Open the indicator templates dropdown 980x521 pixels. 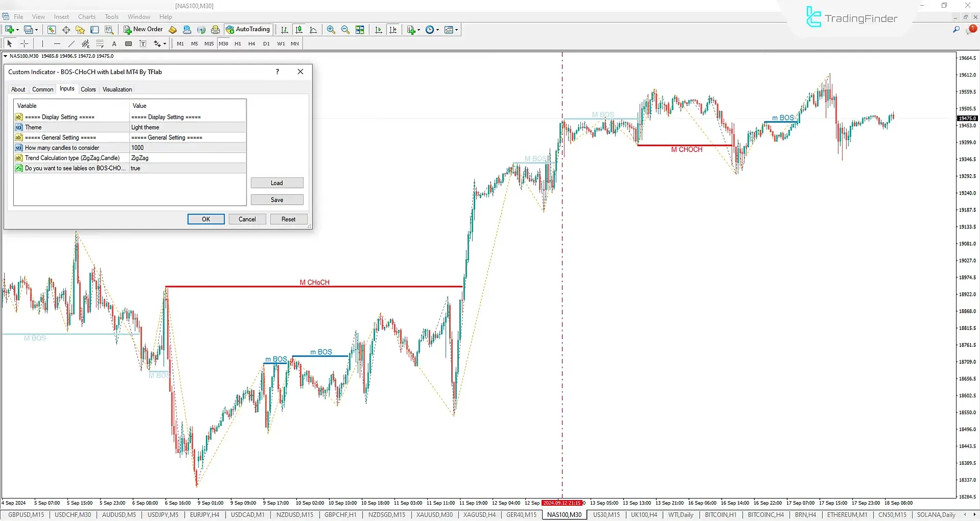coord(456,30)
